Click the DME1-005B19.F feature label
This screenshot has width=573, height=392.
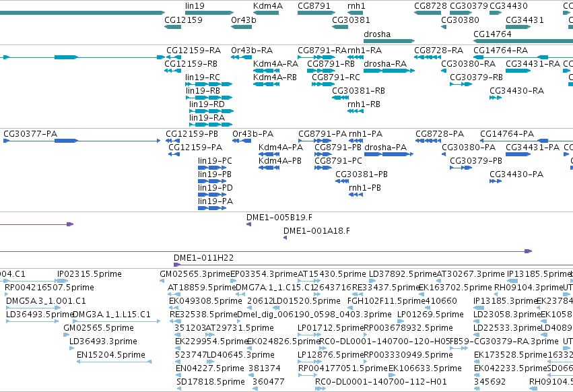coord(279,218)
